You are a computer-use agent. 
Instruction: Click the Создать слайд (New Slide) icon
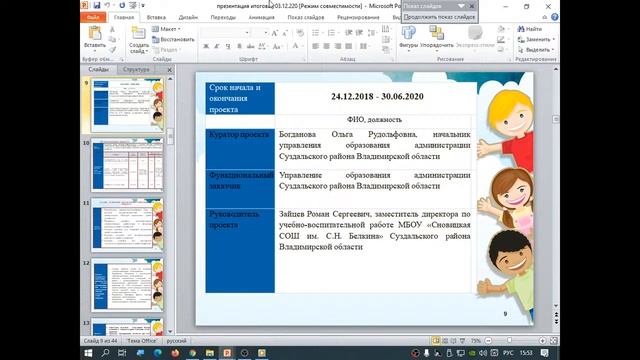[x=138, y=33]
